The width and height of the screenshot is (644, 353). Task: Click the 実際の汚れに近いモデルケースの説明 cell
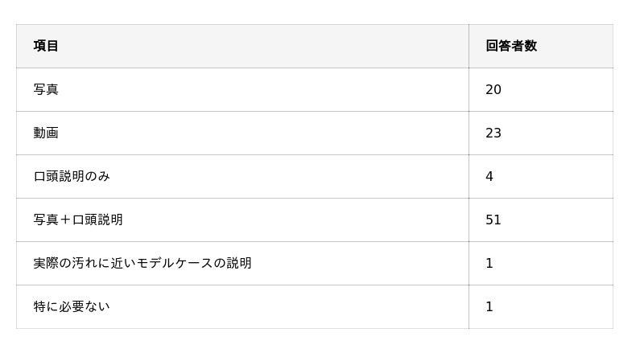point(142,263)
